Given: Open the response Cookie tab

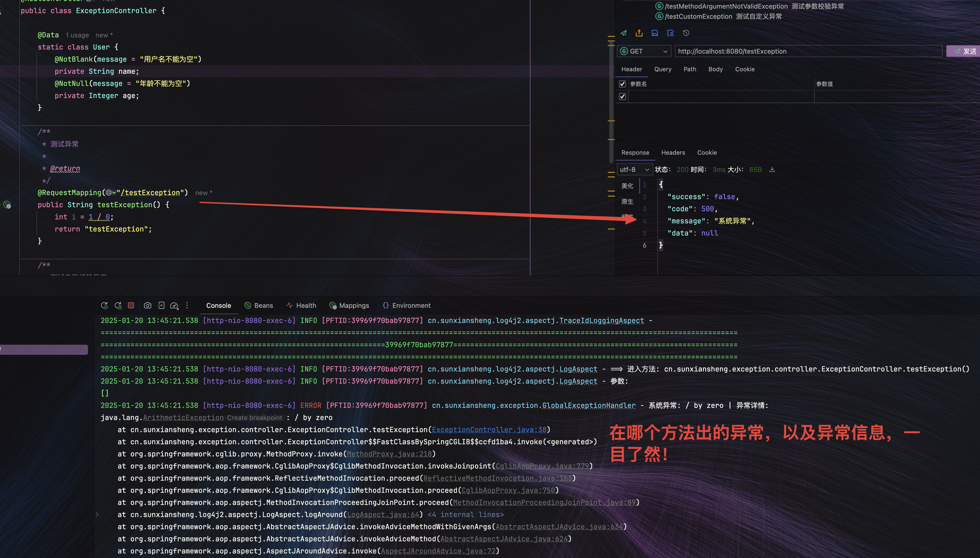Looking at the screenshot, I should click(x=707, y=153).
